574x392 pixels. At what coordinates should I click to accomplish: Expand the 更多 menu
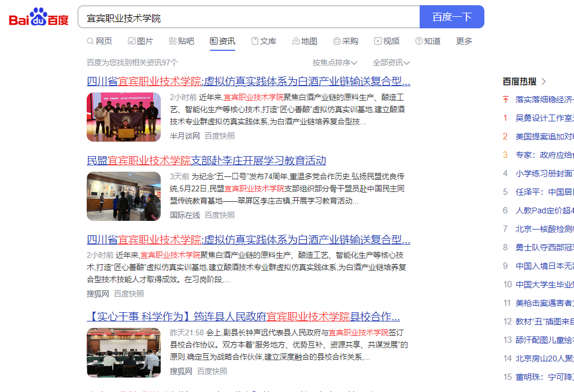(464, 41)
